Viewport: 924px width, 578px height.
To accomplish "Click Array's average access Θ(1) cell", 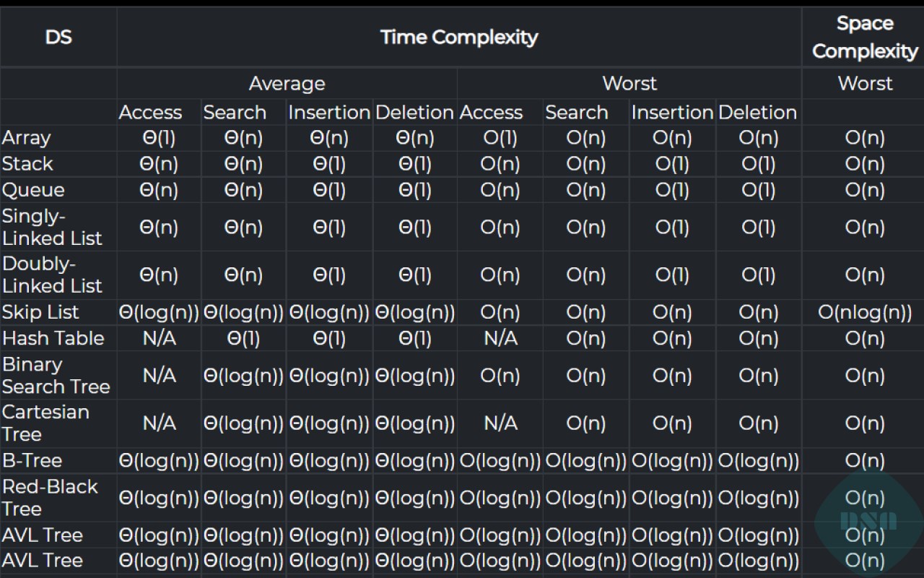I will pos(159,137).
